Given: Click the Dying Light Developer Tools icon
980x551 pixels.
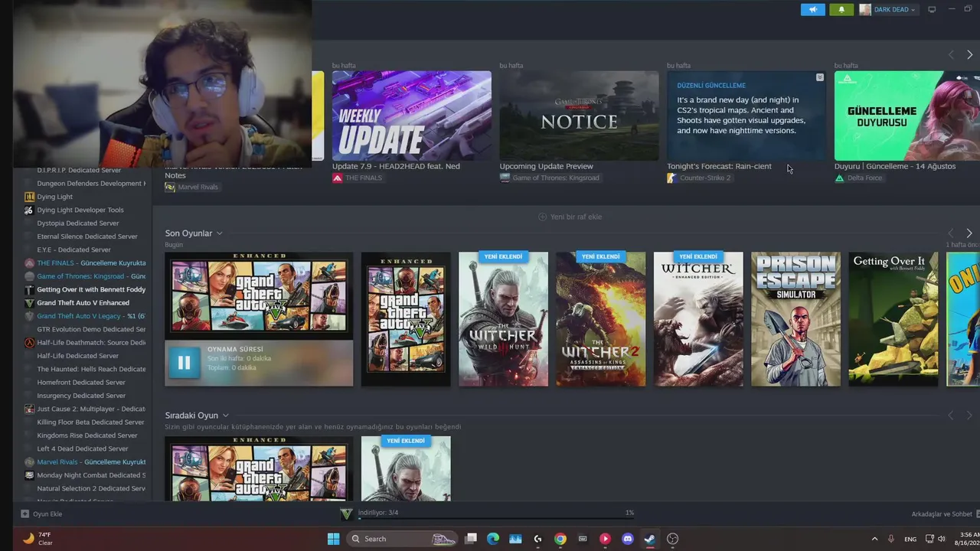Looking at the screenshot, I should point(29,210).
